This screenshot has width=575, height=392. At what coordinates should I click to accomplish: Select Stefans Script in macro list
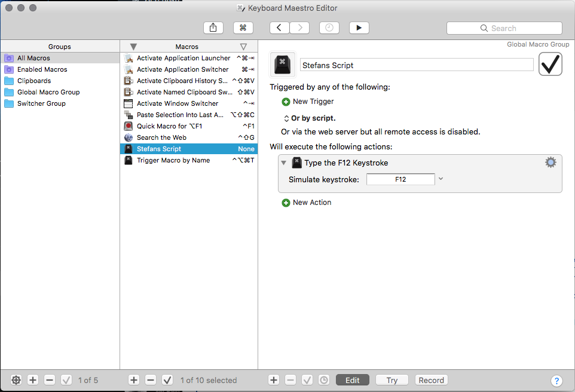(x=189, y=149)
